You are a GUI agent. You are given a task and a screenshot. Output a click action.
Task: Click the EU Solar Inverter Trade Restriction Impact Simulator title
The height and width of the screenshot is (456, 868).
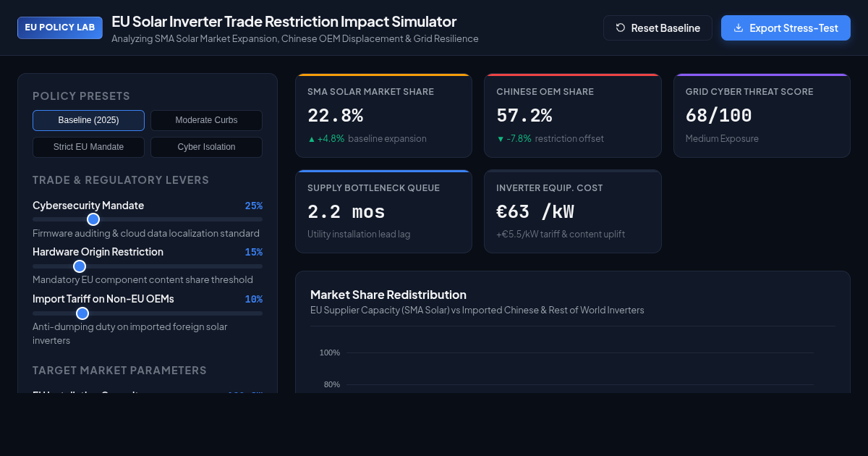click(x=284, y=21)
